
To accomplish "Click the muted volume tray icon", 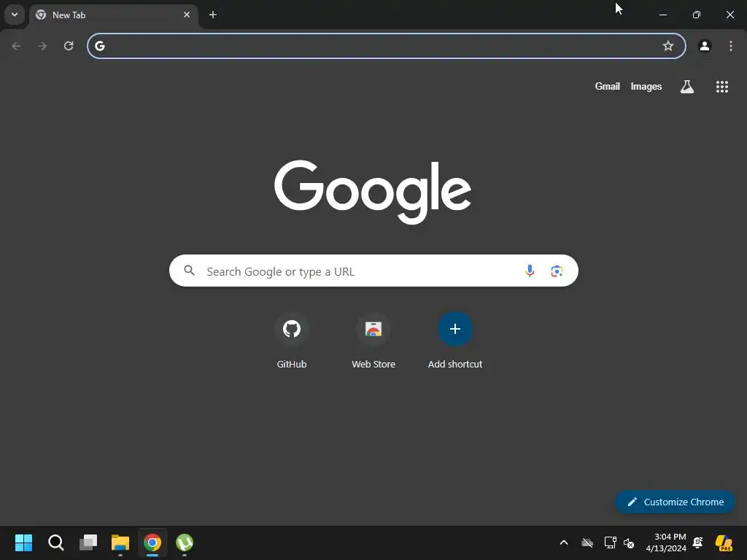I will [x=629, y=542].
